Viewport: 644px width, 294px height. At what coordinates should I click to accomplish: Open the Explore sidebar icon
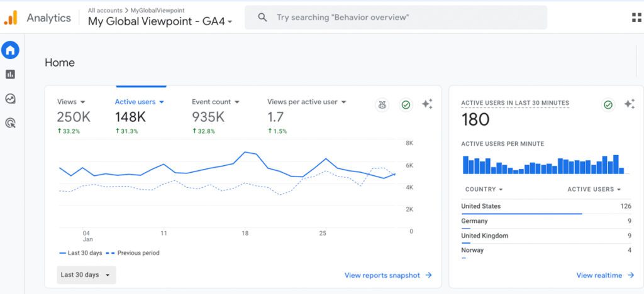tap(10, 99)
